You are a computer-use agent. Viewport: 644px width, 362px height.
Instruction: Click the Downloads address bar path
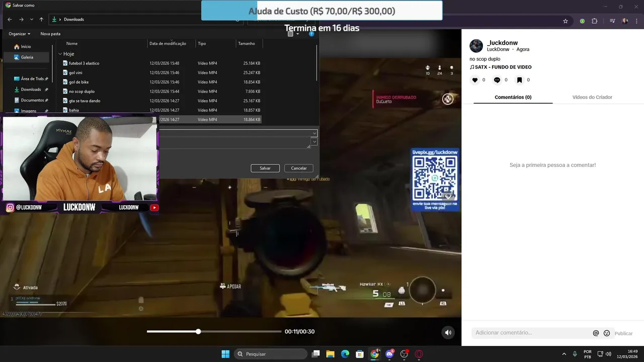(73, 19)
